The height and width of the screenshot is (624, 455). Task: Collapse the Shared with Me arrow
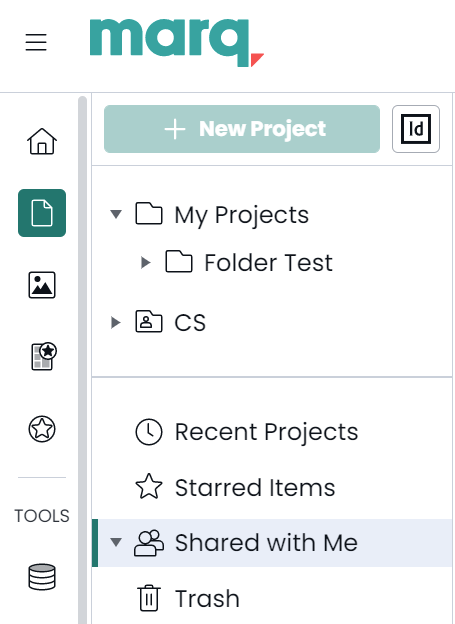coord(116,542)
